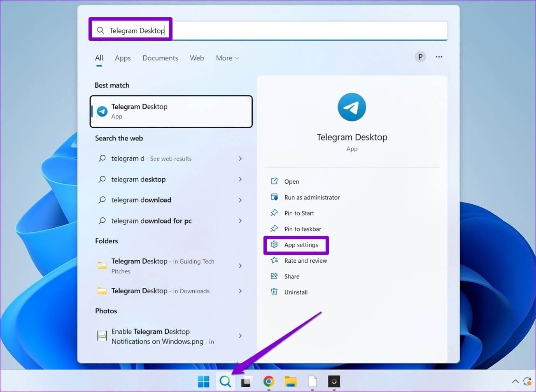This screenshot has height=392, width=536.
Task: Choose 'App settings' action
Action: (x=301, y=245)
